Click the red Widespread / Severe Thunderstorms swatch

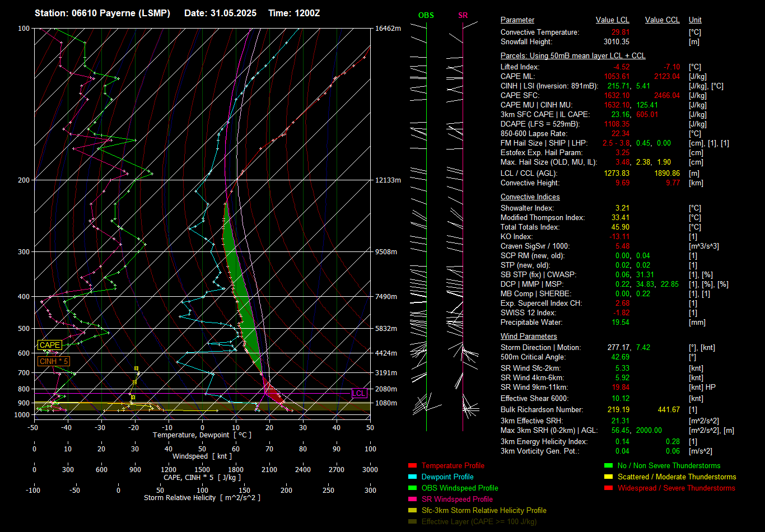[x=609, y=488]
